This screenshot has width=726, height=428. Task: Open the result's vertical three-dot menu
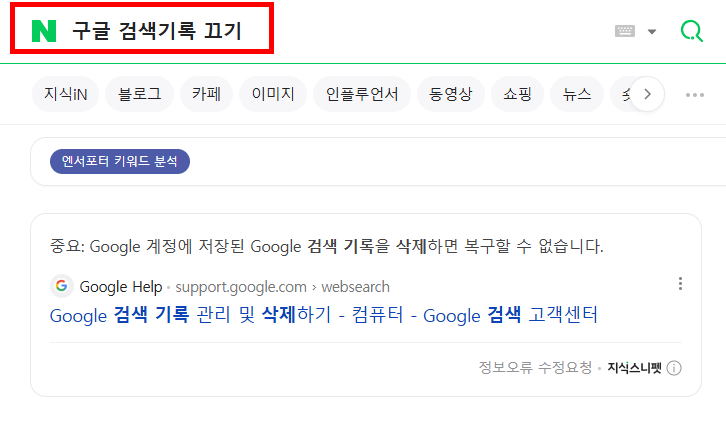[680, 283]
